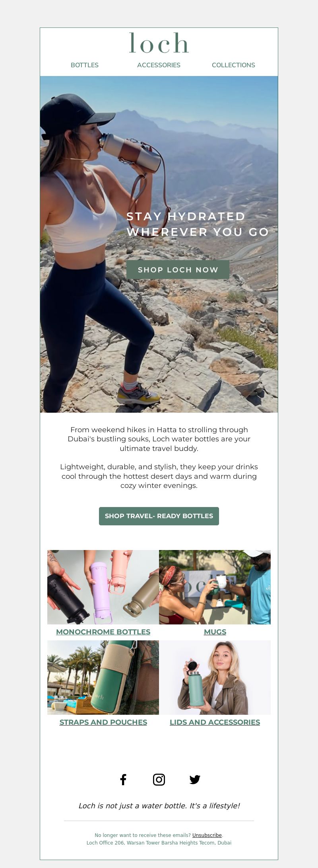Click the mugs poolside photo
This screenshot has width=318, height=868.
[215, 587]
